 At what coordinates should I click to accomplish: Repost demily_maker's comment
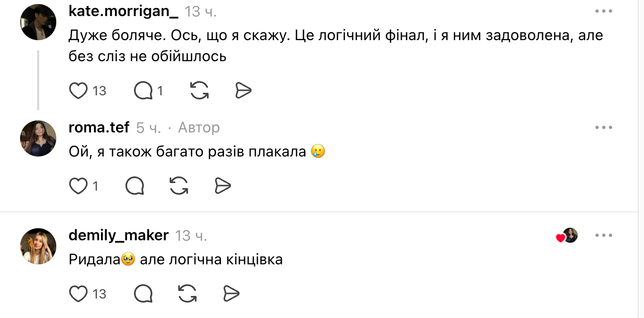click(187, 293)
